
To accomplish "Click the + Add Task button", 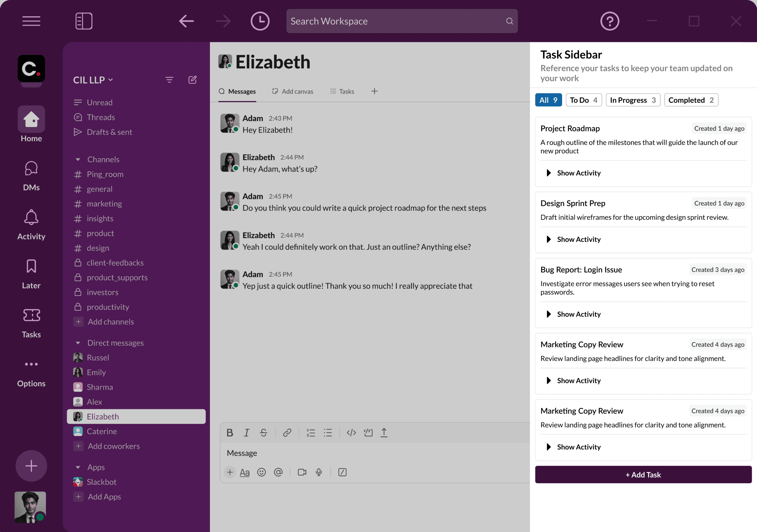I will (x=643, y=475).
